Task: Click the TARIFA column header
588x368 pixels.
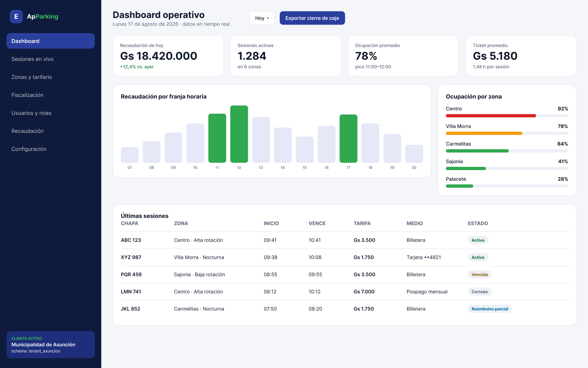Action: pos(362,224)
